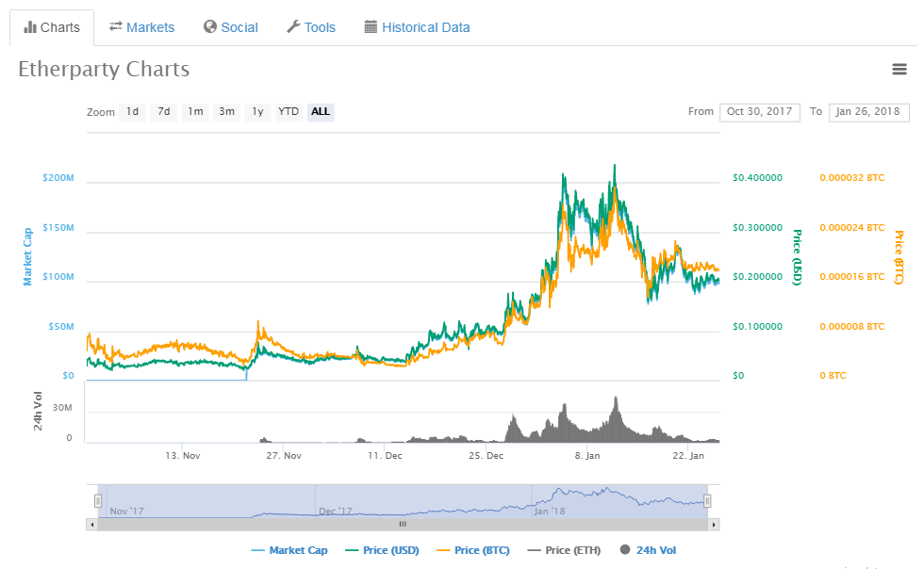The height and width of the screenshot is (569, 924).
Task: Toggle Market Cap series in legend
Action: coord(289,550)
